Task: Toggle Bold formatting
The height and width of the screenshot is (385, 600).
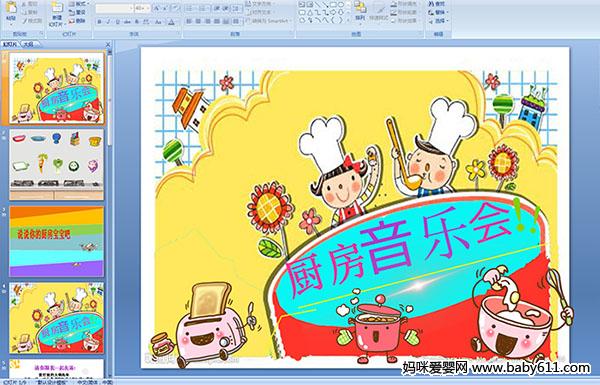Action: point(99,22)
